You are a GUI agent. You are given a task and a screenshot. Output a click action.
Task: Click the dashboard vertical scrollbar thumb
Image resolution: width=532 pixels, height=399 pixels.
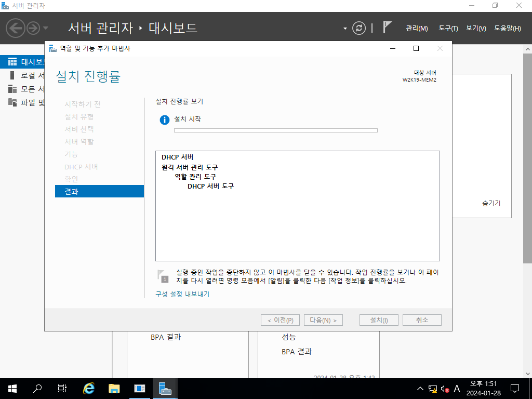[x=528, y=158]
